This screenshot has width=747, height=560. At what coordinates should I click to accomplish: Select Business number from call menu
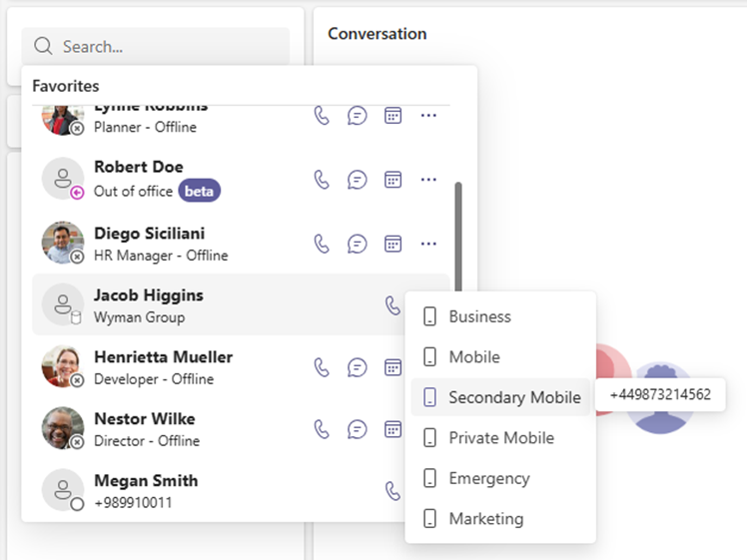(x=500, y=316)
